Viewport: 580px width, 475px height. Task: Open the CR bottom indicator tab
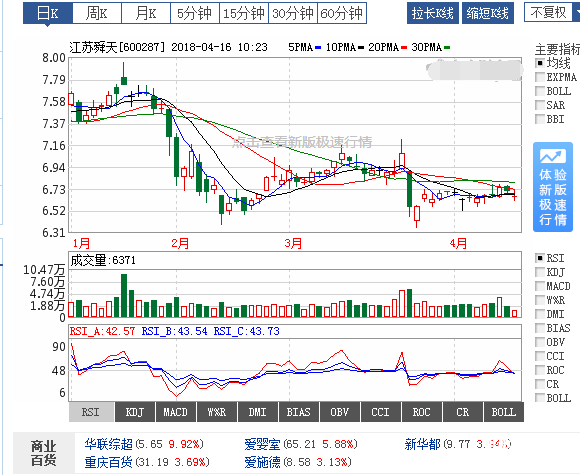click(463, 412)
